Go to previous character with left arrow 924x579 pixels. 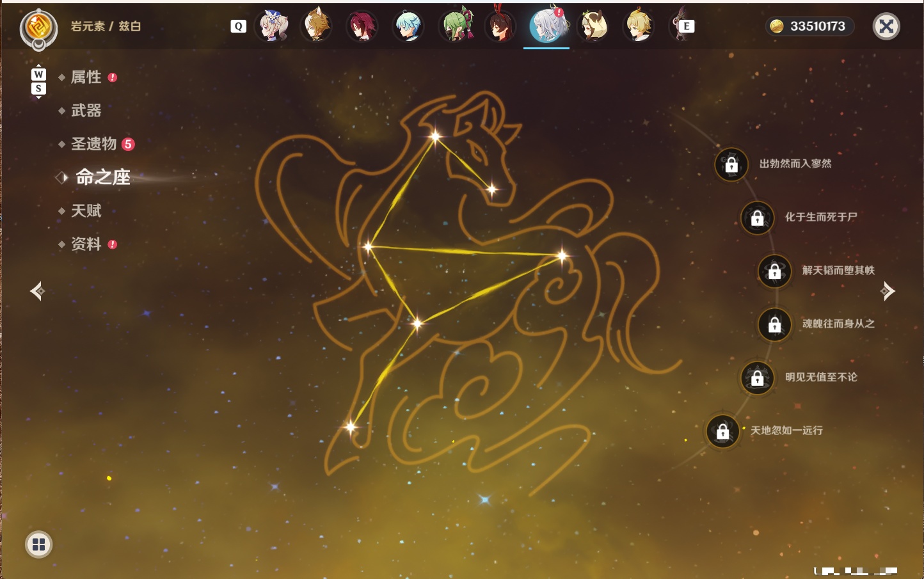(x=38, y=291)
